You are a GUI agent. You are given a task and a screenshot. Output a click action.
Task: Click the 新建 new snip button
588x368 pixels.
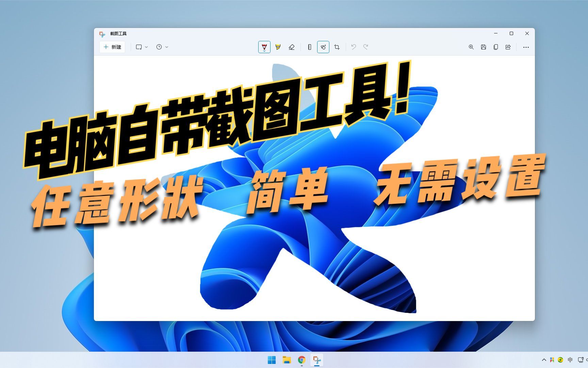pos(112,47)
